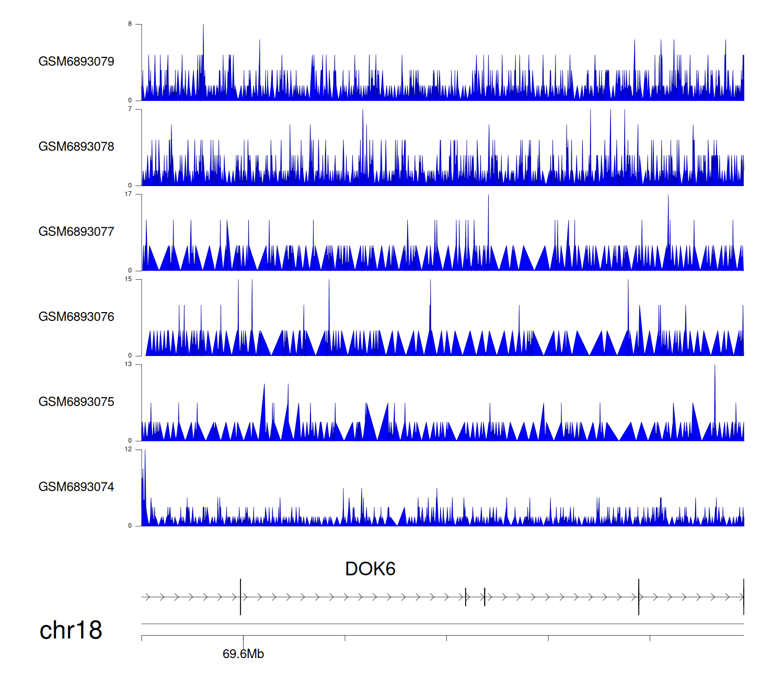
Task: Click the y-axis maximum value 12 label
Action: coord(128,450)
